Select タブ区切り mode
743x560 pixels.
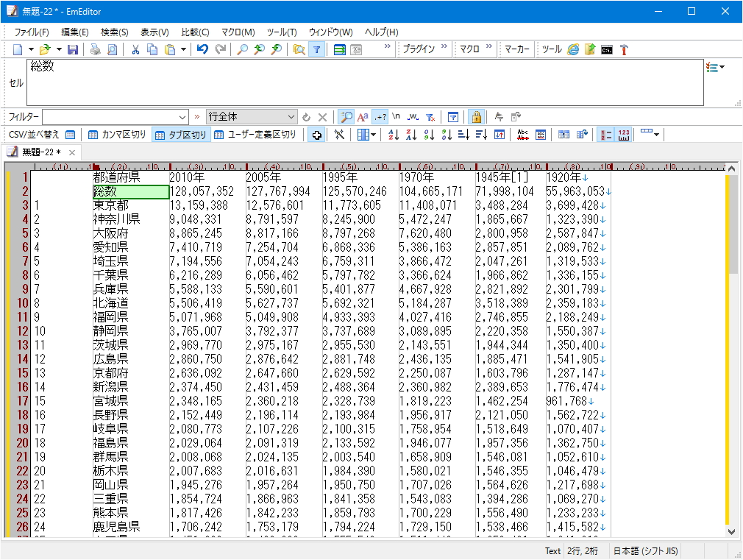181,135
